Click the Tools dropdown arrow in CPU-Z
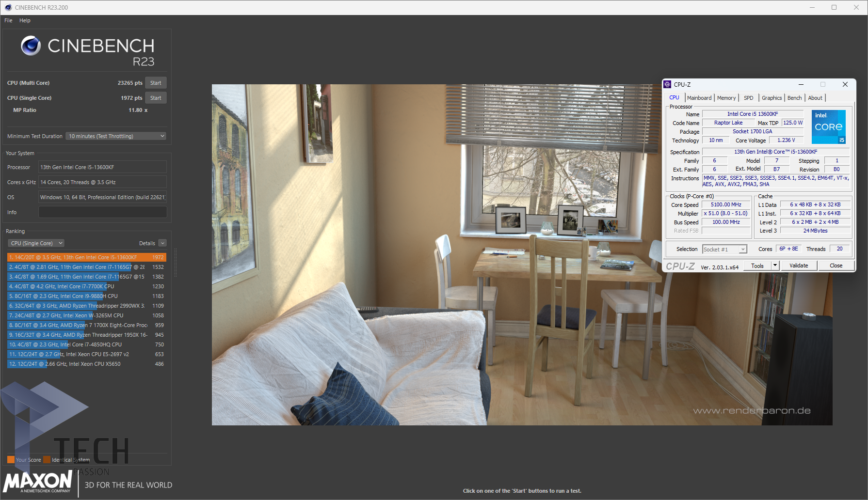This screenshot has height=500, width=868. point(775,266)
